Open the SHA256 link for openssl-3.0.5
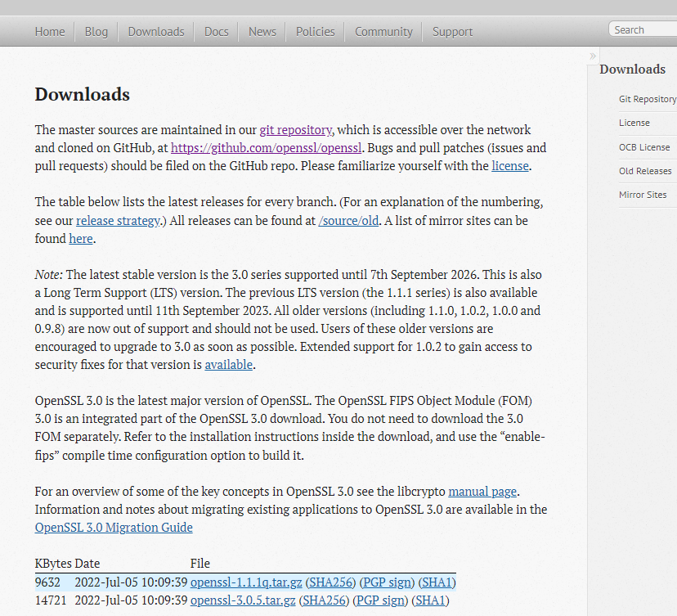 pos(325,600)
